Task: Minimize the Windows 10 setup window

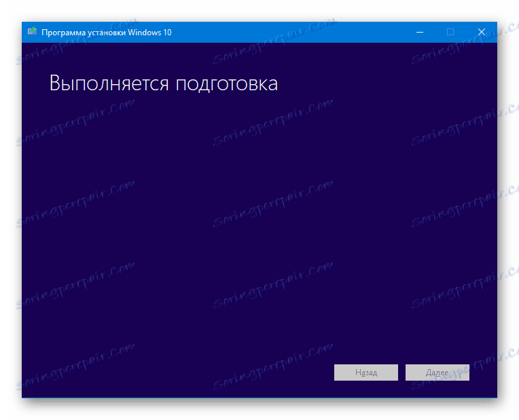Action: point(420,32)
